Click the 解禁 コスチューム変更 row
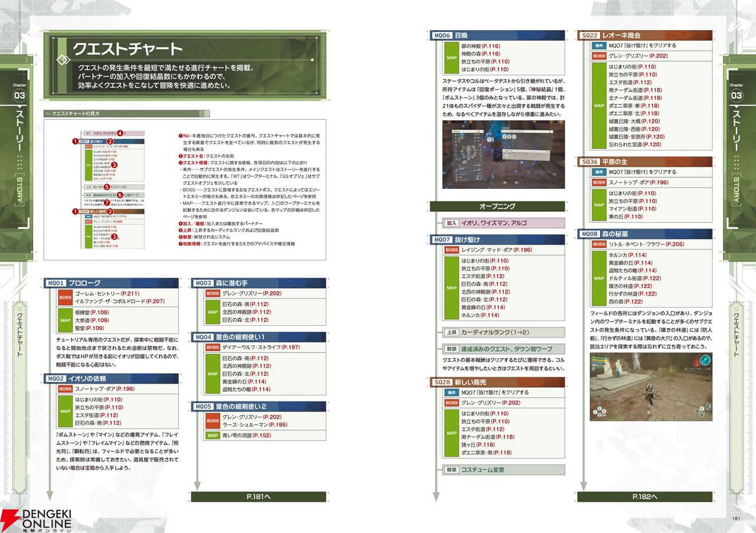 coord(504,470)
